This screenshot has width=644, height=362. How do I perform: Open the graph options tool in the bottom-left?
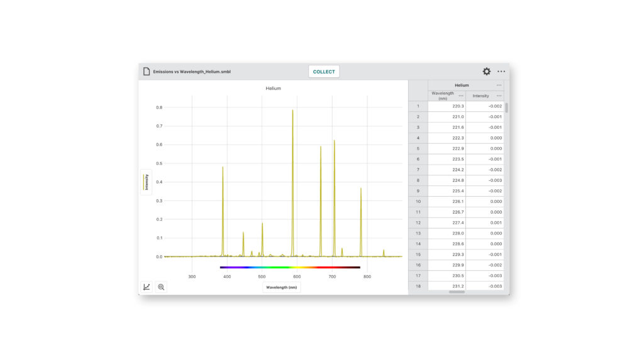click(x=147, y=287)
